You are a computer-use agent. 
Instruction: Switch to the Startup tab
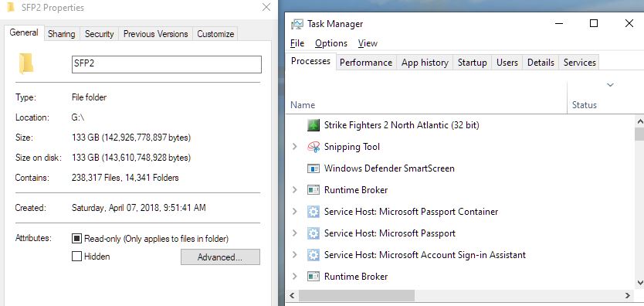pos(473,63)
